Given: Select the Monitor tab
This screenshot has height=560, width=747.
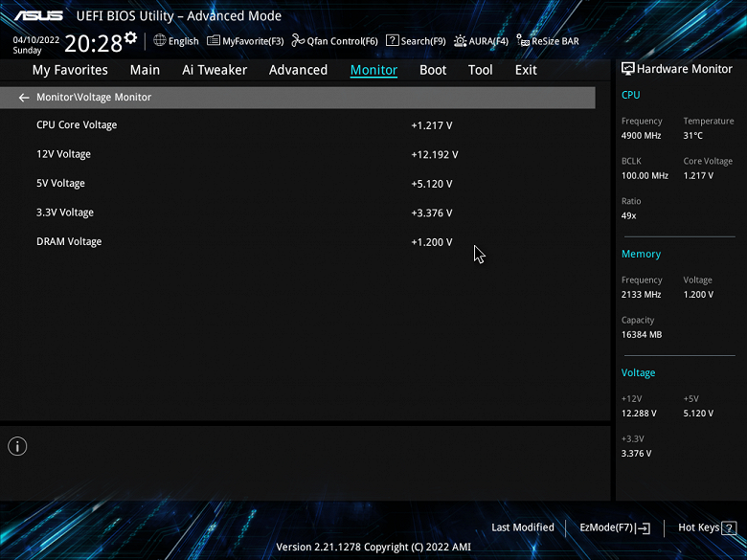Looking at the screenshot, I should coord(373,70).
